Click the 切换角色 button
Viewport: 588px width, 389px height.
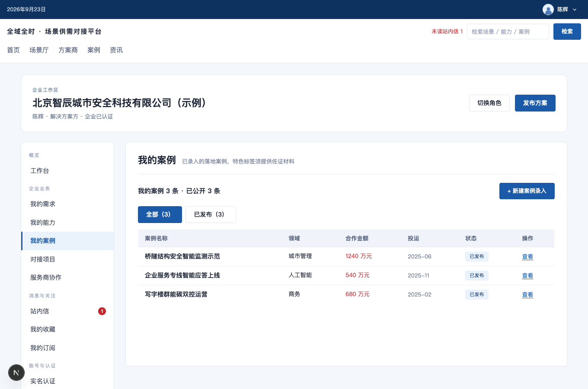pyautogui.click(x=489, y=103)
